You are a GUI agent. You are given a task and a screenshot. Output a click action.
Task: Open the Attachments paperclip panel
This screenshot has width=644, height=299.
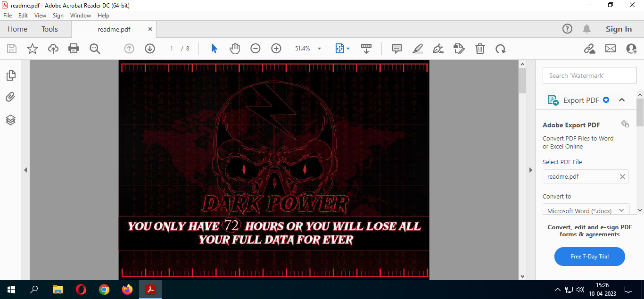10,97
